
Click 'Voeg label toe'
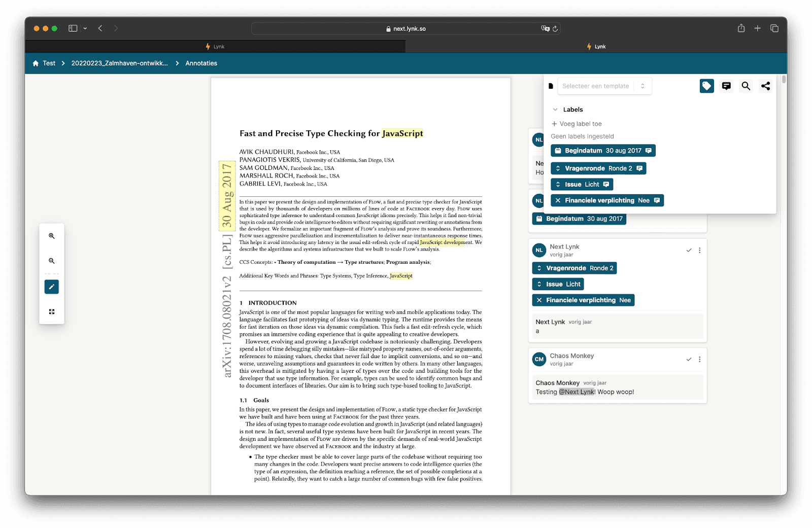coord(577,124)
